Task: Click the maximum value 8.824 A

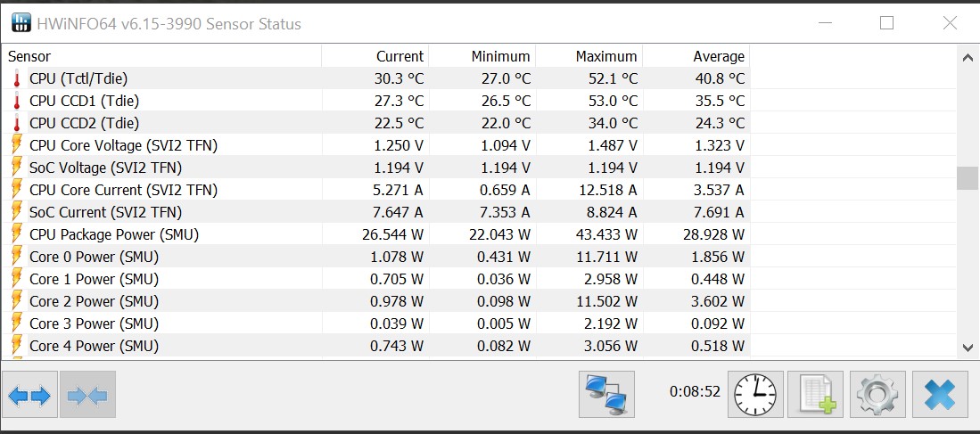Action: pos(611,212)
